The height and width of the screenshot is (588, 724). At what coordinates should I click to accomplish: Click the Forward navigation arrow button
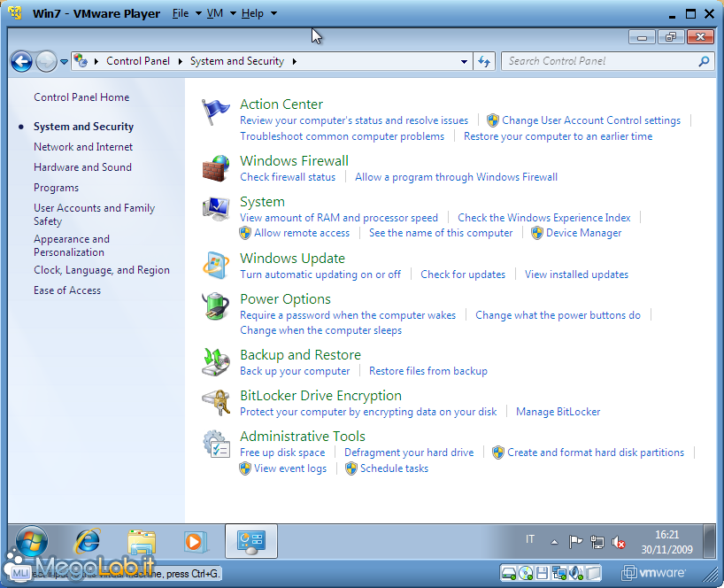pyautogui.click(x=46, y=61)
